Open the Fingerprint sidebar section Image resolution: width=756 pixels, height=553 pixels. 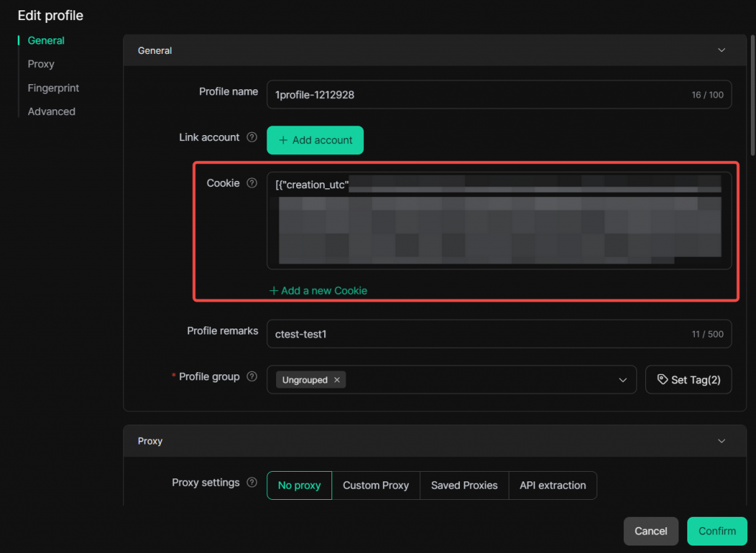(x=53, y=88)
